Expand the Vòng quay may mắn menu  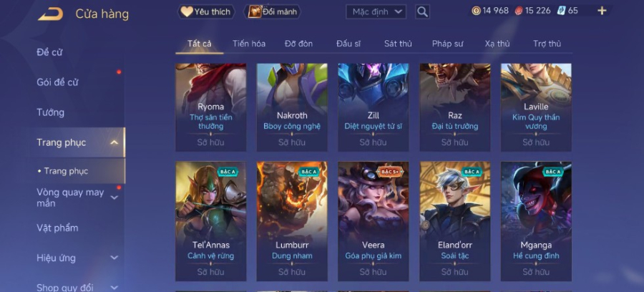pos(114,198)
